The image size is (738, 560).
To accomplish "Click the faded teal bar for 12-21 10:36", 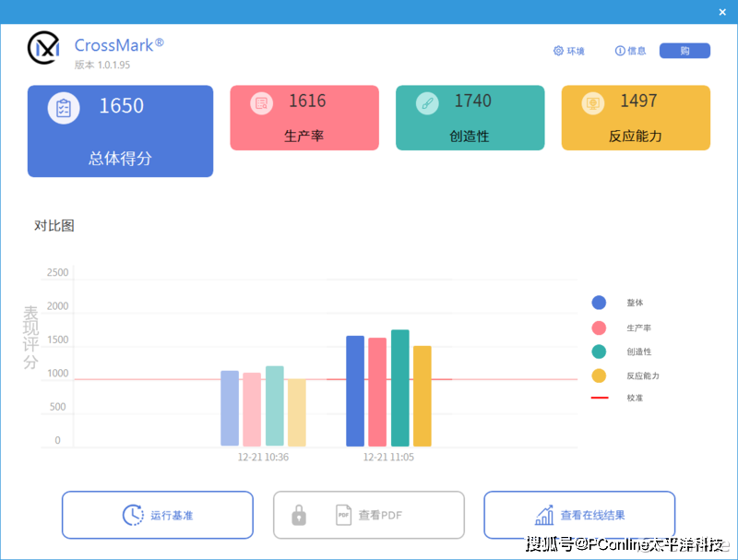I will (x=274, y=406).
